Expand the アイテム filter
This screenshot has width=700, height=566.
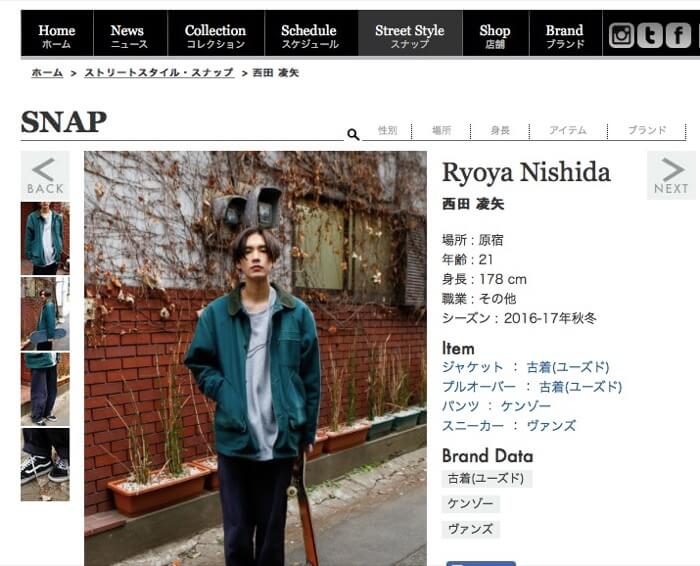[x=568, y=130]
